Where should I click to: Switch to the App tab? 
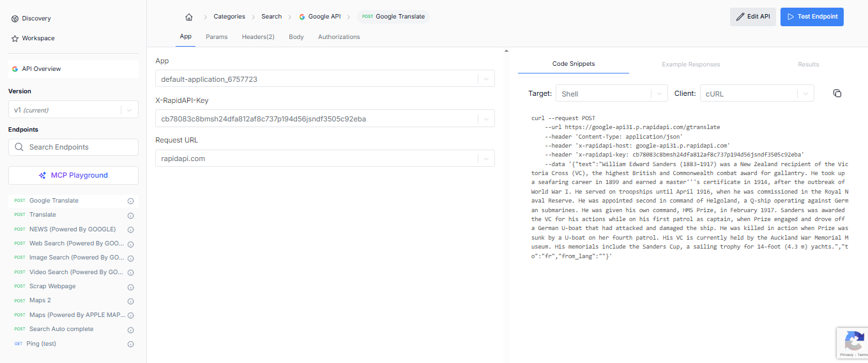186,36
